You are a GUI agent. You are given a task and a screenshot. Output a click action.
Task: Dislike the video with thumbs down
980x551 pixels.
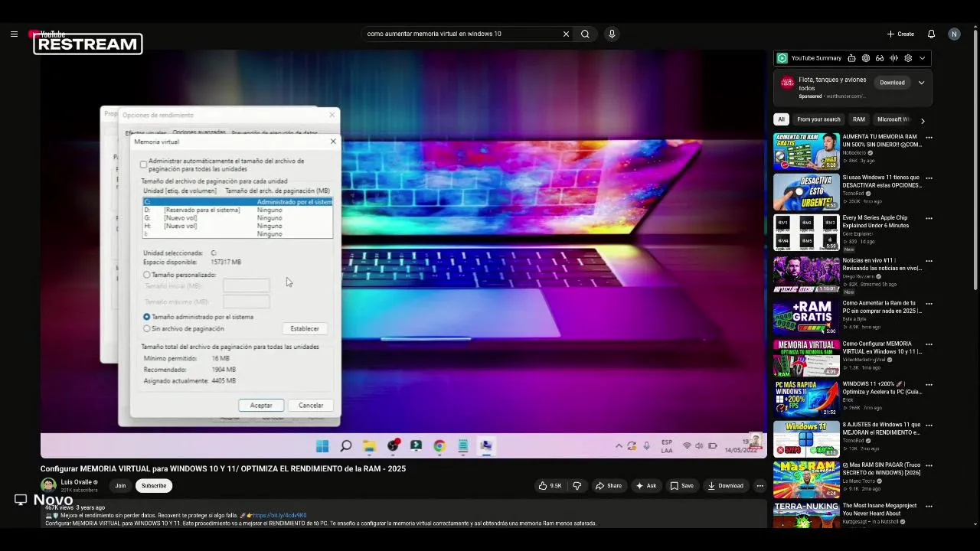(x=577, y=485)
